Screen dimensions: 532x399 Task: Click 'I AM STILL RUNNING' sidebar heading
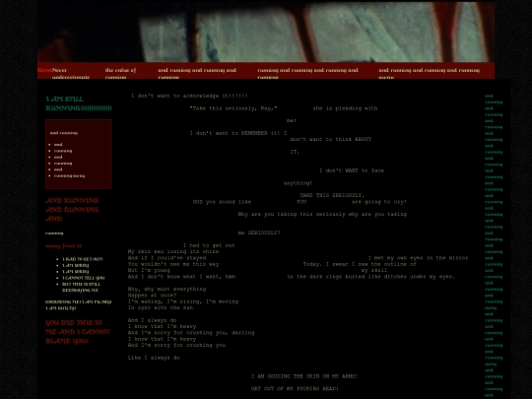tap(79, 103)
